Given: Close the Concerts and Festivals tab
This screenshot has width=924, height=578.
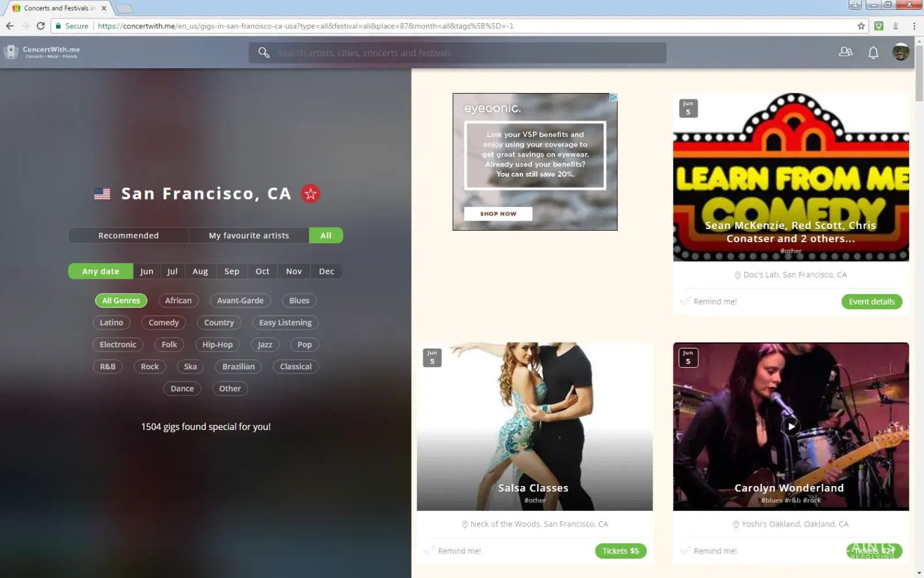Looking at the screenshot, I should [104, 8].
